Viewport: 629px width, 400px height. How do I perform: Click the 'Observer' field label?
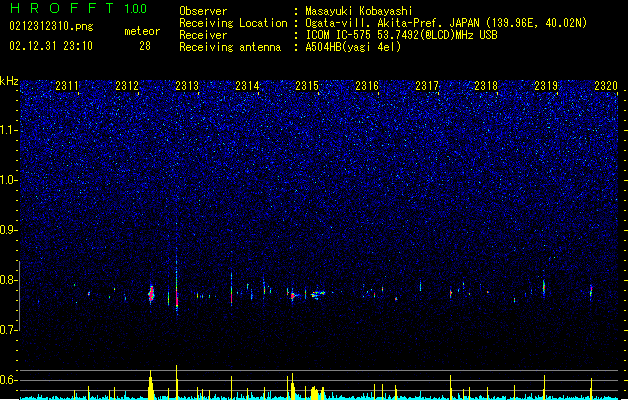pos(203,11)
